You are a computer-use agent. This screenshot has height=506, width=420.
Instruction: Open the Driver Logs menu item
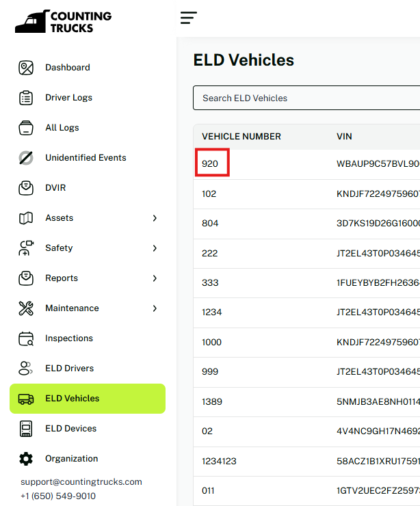click(68, 98)
